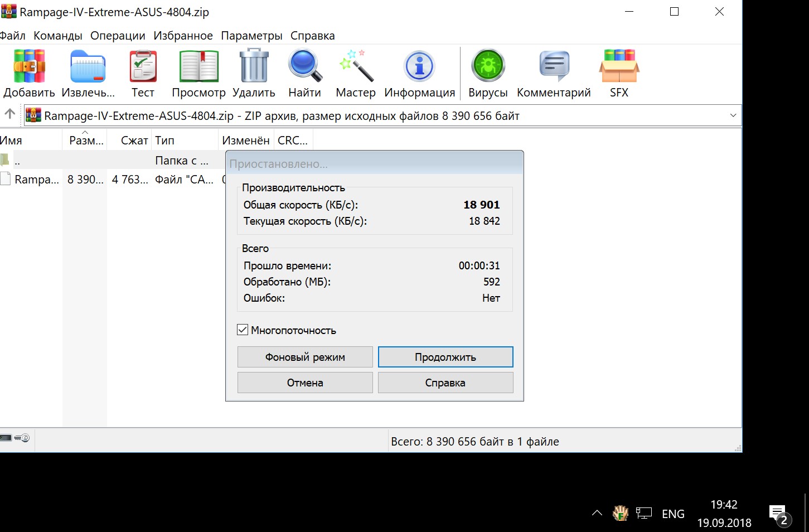Open the Команды menu
The height and width of the screenshot is (532, 809).
coord(57,36)
